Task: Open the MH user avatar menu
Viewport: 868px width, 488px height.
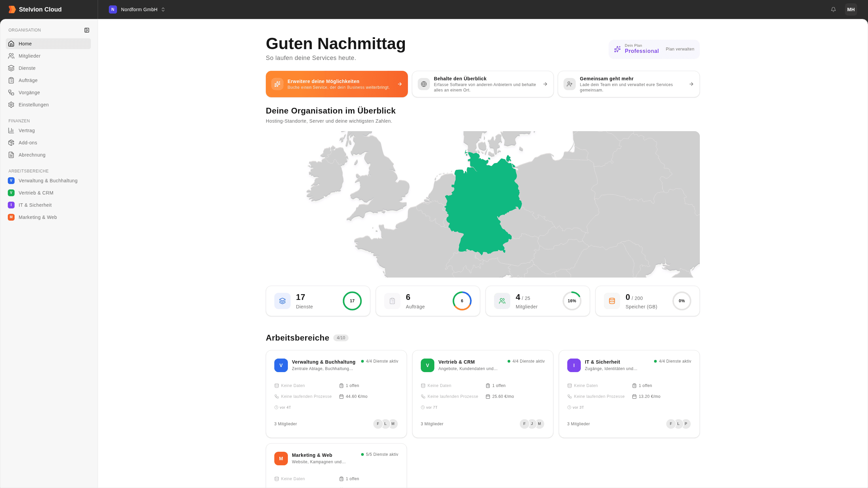Action: (x=851, y=9)
